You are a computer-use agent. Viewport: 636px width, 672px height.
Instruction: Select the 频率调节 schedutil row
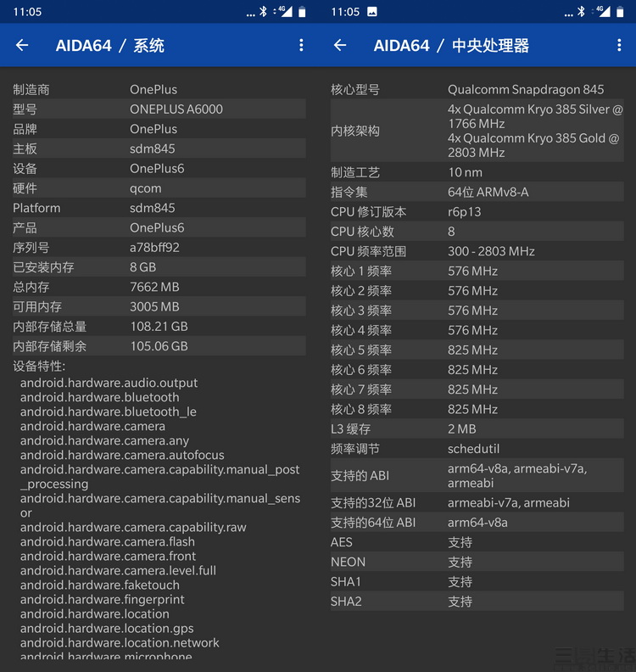[477, 449]
